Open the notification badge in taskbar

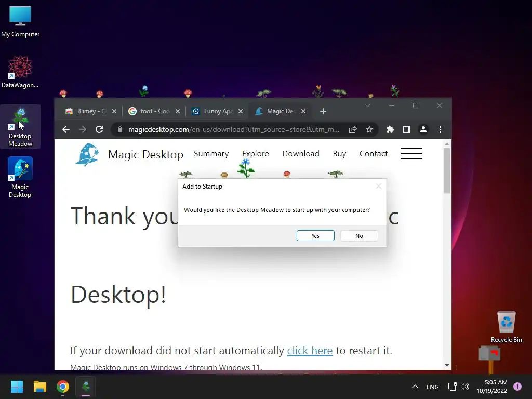tap(517, 387)
